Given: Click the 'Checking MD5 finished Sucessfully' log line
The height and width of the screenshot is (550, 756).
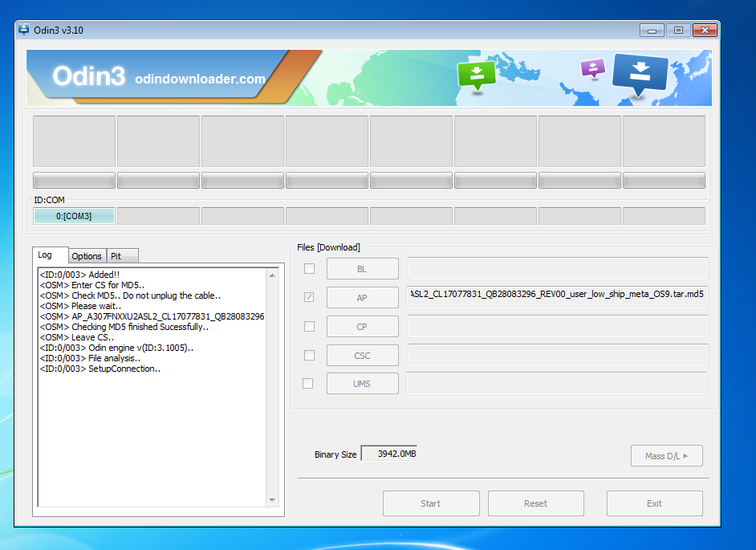Looking at the screenshot, I should pyautogui.click(x=124, y=327).
